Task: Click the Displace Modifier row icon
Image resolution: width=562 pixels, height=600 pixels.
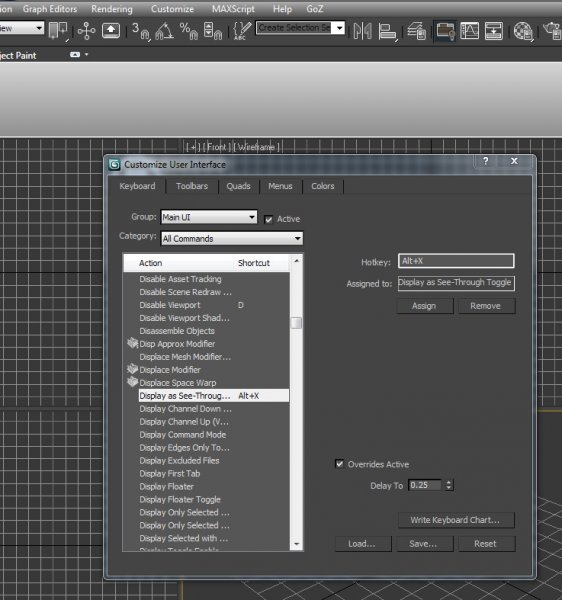Action: tap(132, 369)
